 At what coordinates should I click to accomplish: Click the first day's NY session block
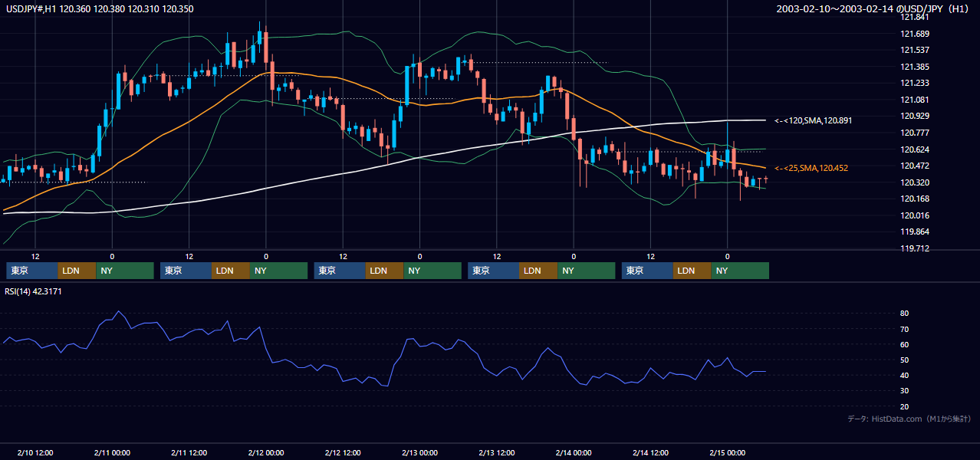125,271
